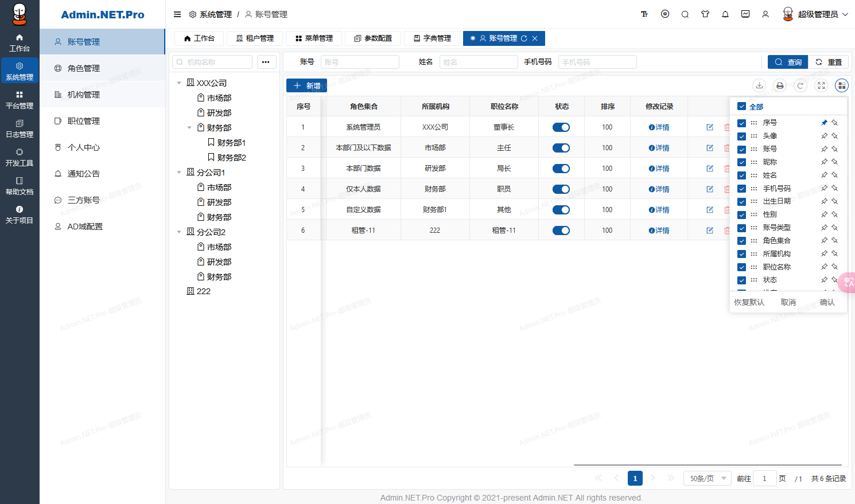This screenshot has height=504, width=855.
Task: Click 确认 in column settings
Action: tap(827, 302)
